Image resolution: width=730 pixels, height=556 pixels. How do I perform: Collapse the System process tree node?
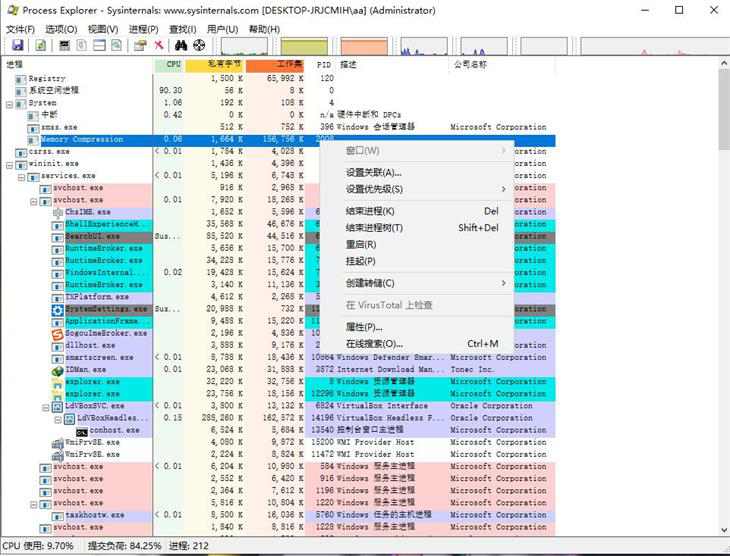click(9, 103)
